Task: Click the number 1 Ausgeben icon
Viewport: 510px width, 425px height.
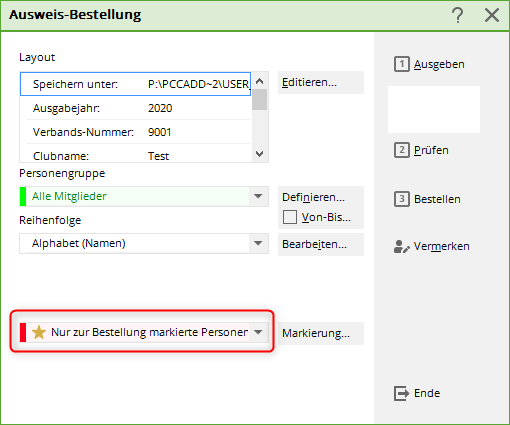Action: pyautogui.click(x=402, y=64)
